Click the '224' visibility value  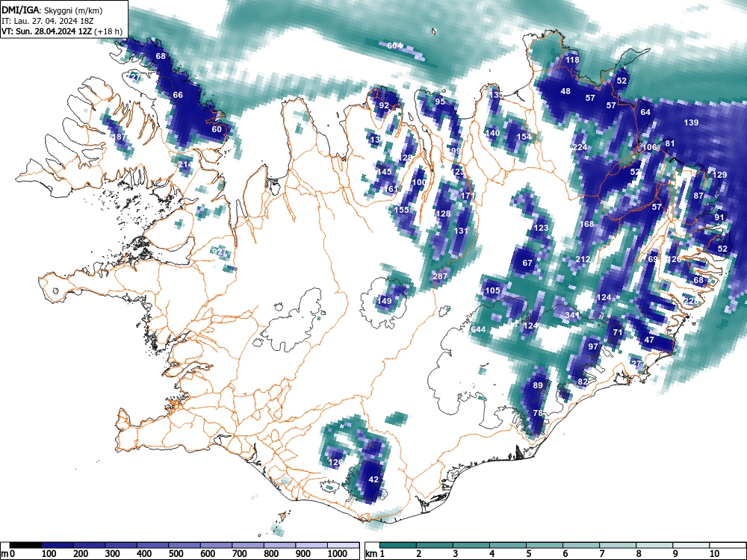click(x=580, y=148)
